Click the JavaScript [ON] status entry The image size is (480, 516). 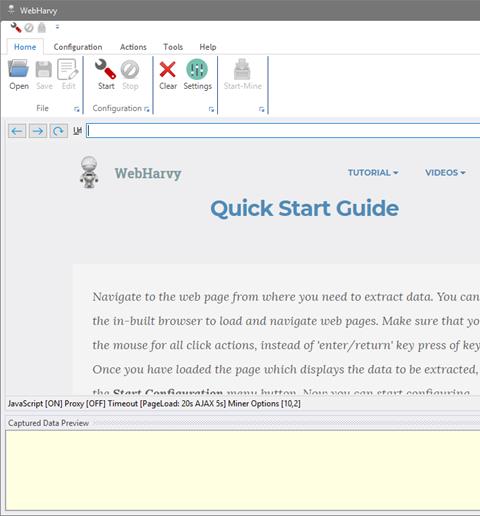pyautogui.click(x=35, y=404)
